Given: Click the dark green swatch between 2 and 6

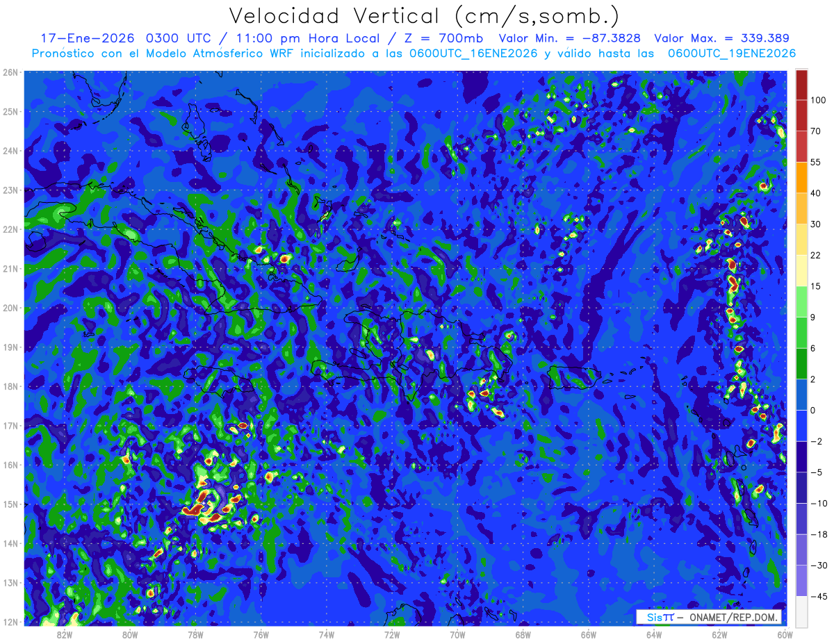Looking at the screenshot, I should point(801,363).
